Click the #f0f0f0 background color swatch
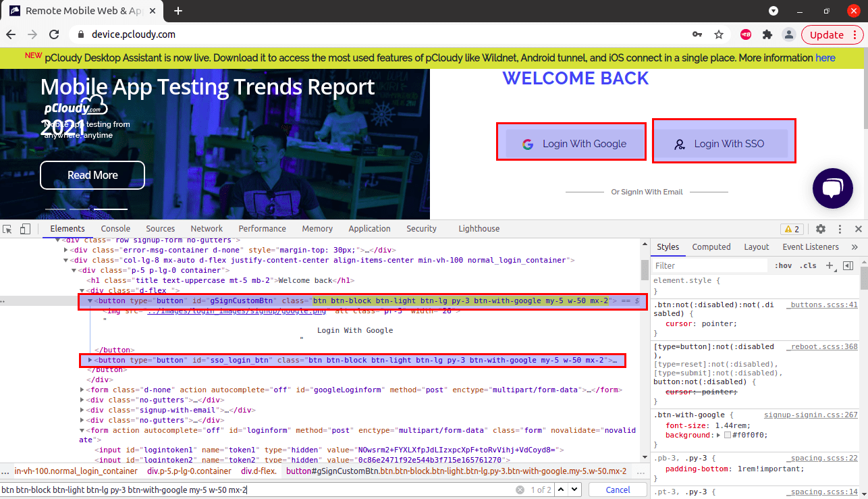The image size is (868, 499). coord(727,436)
